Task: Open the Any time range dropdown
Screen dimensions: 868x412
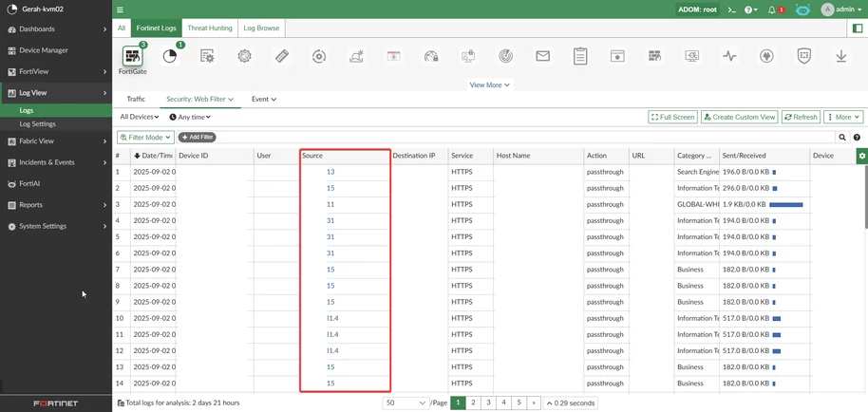Action: click(x=190, y=117)
